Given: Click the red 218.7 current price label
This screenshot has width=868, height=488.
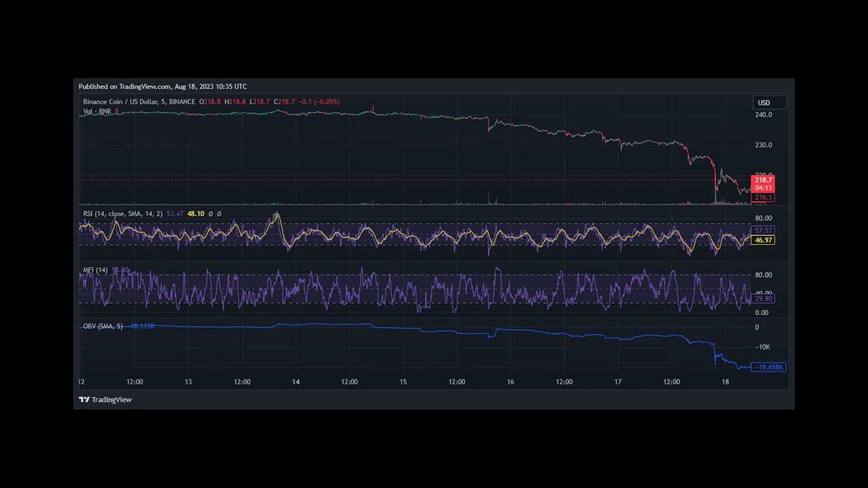Looking at the screenshot, I should coord(763,180).
